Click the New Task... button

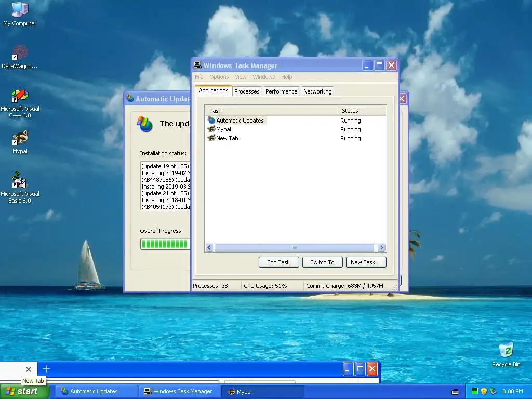click(x=366, y=262)
